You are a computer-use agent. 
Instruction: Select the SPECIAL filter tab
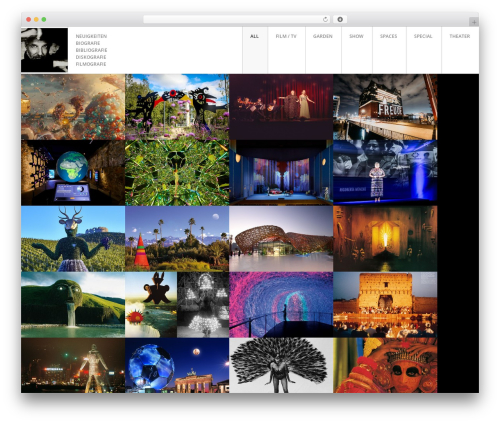point(423,50)
